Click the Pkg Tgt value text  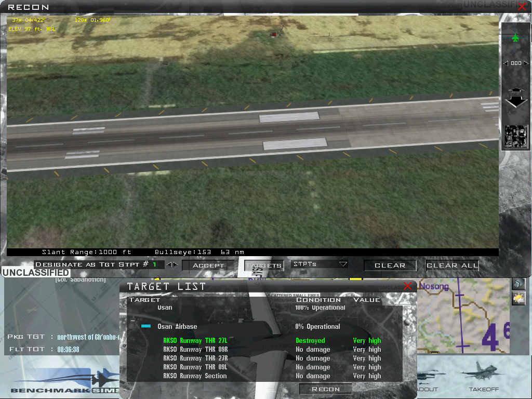(88, 337)
